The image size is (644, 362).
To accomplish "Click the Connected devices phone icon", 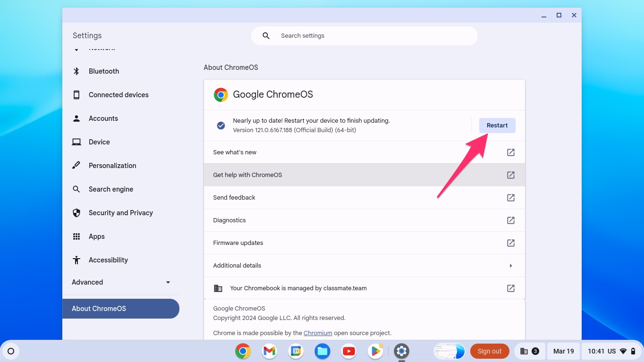I will point(76,95).
